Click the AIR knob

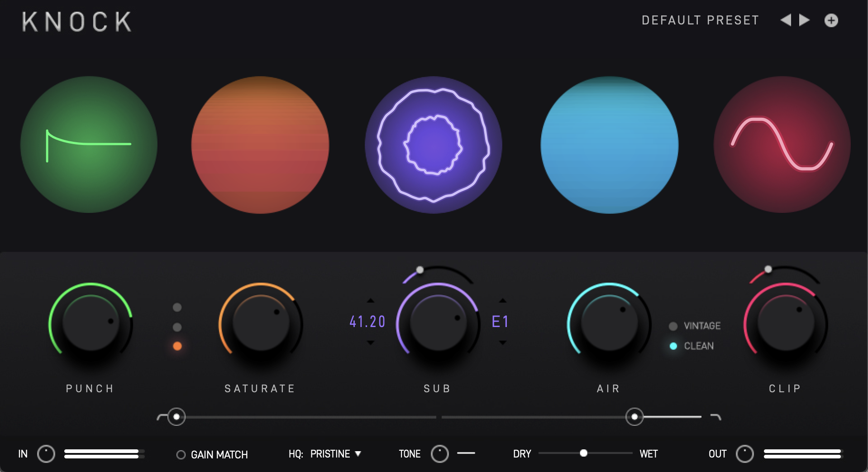[x=609, y=323]
